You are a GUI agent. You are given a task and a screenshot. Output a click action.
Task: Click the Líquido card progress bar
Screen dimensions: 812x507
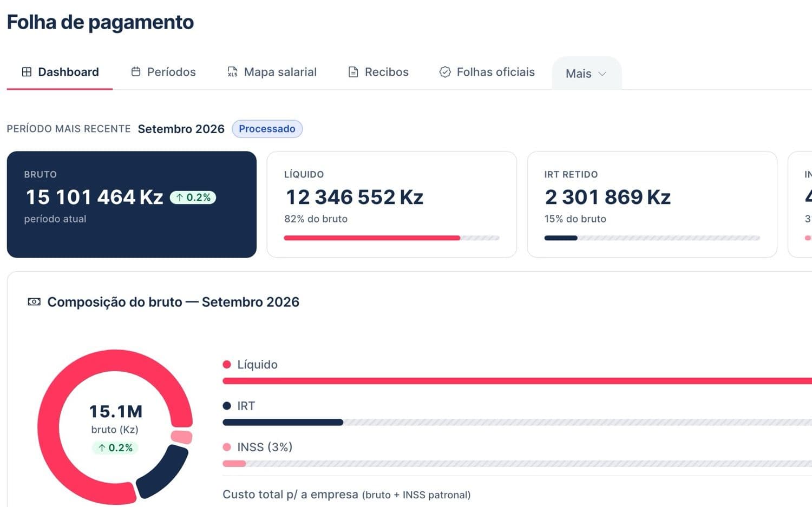[x=392, y=238]
